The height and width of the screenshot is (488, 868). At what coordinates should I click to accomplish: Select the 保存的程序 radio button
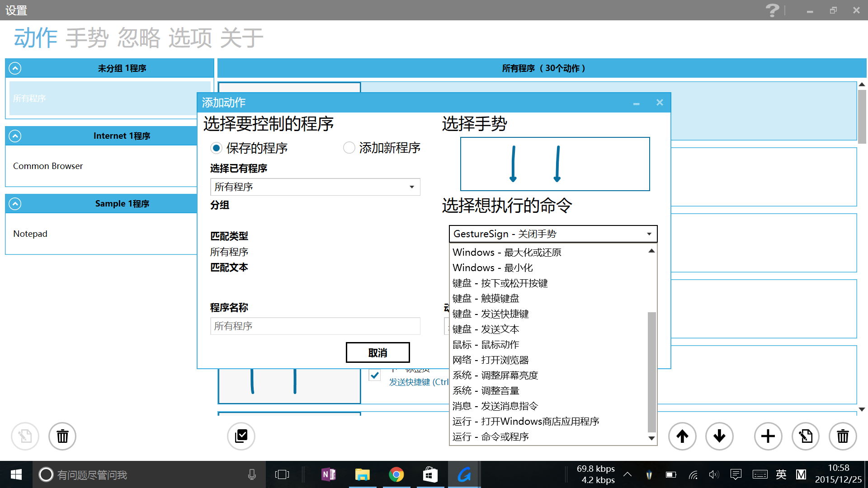216,148
